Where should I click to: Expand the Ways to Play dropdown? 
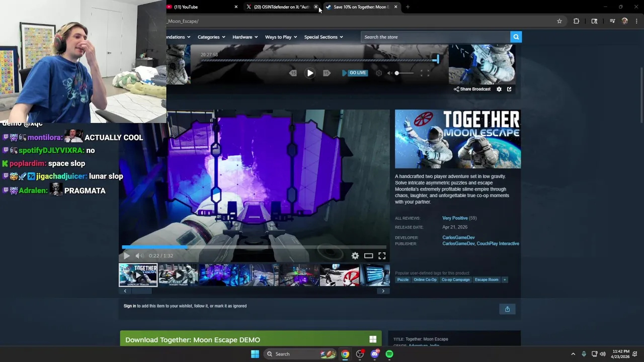tap(281, 37)
